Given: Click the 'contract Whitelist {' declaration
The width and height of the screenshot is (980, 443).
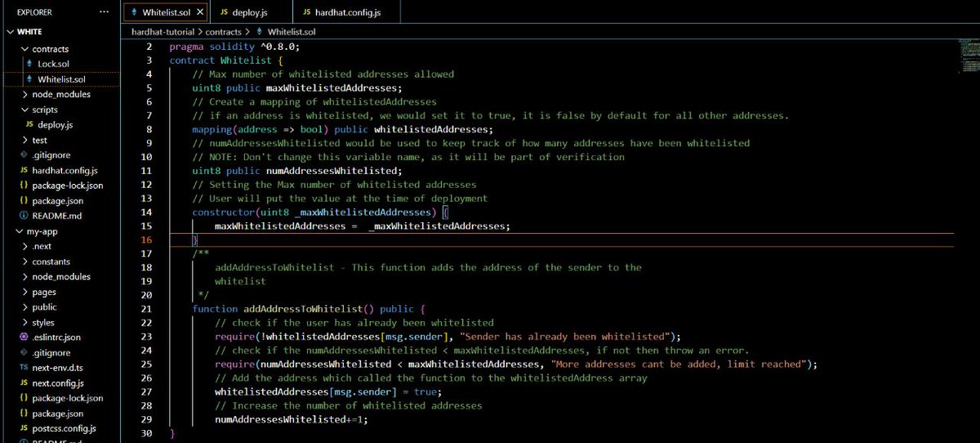Looking at the screenshot, I should click(225, 60).
